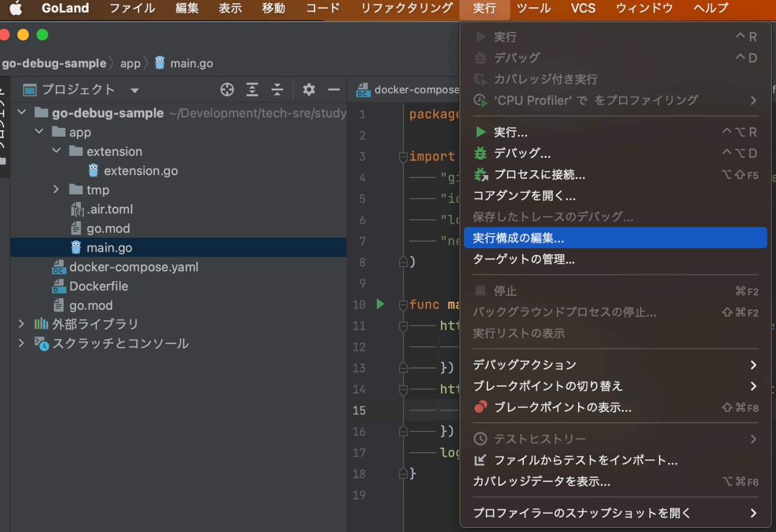This screenshot has height=532, width=776.
Task: Choose ファイルからテストをインポート... import icon item
Action: 615,460
